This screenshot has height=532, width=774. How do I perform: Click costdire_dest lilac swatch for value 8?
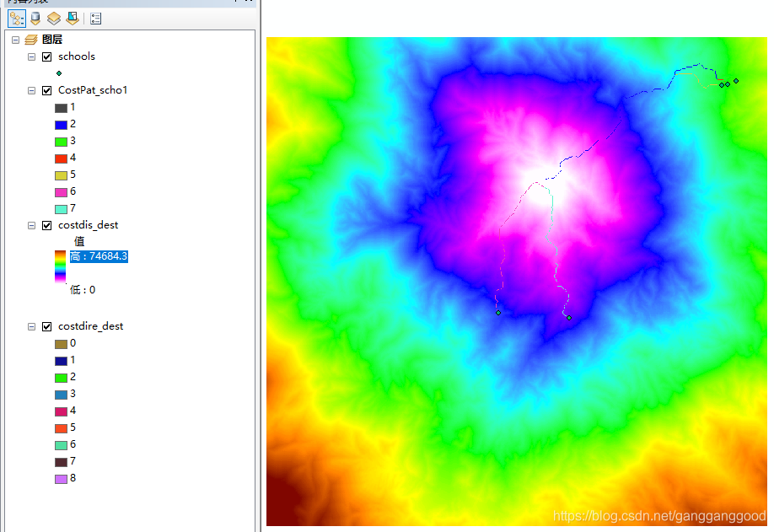click(62, 479)
